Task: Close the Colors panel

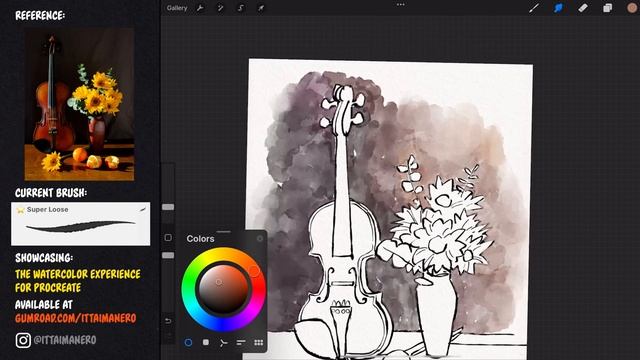Action: click(260, 238)
